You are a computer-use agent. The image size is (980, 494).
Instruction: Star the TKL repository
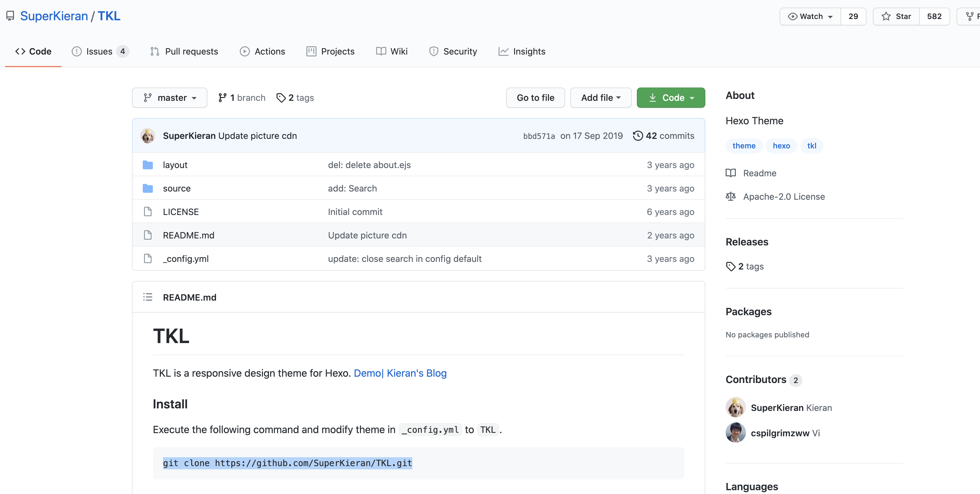click(896, 16)
